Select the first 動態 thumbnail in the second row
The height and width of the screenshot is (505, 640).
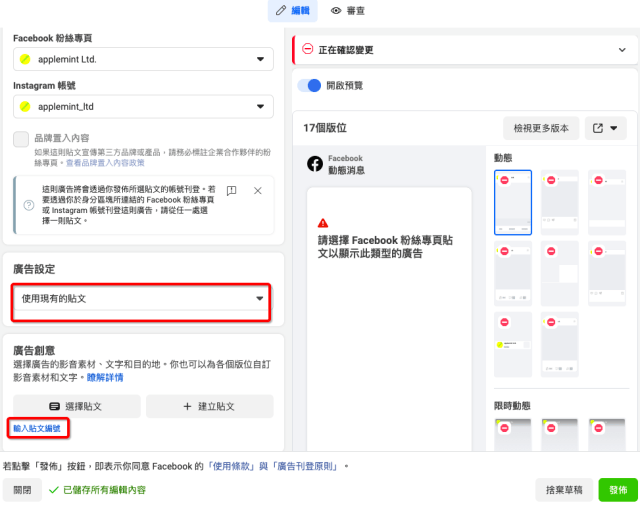[x=513, y=274]
